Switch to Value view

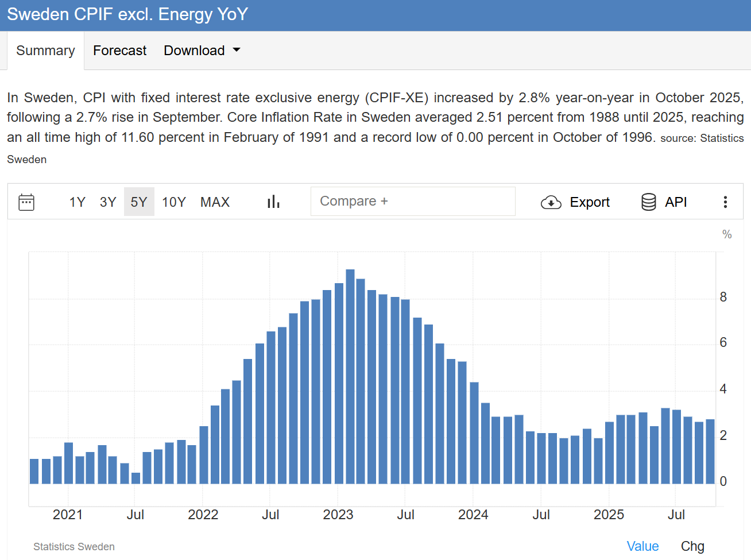[642, 546]
